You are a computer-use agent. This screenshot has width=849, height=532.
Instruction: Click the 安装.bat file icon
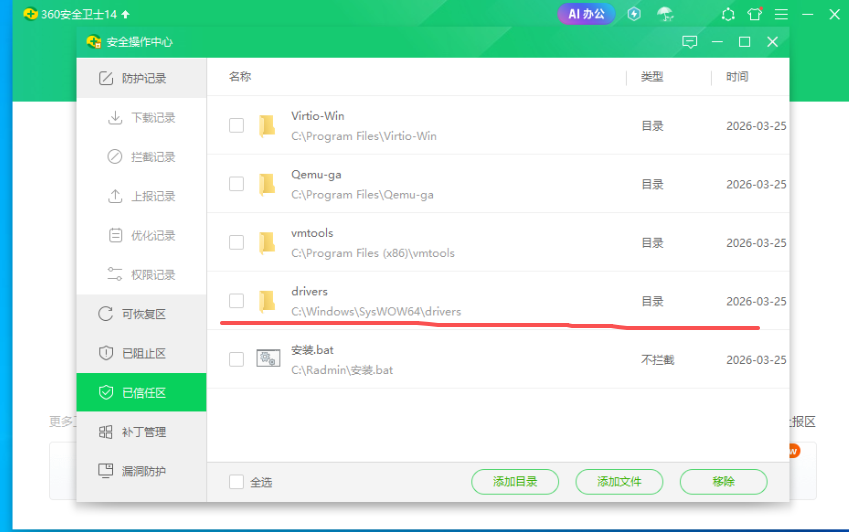click(x=268, y=358)
